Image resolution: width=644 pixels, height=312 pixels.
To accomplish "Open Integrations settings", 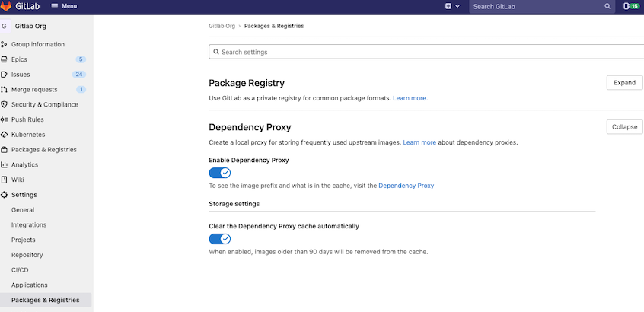I will [x=29, y=225].
